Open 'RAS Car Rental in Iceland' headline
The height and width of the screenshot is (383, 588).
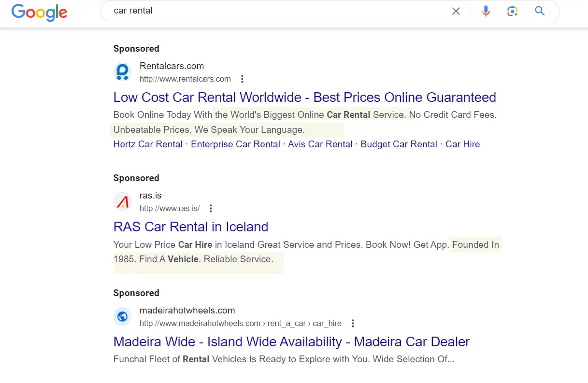191,227
